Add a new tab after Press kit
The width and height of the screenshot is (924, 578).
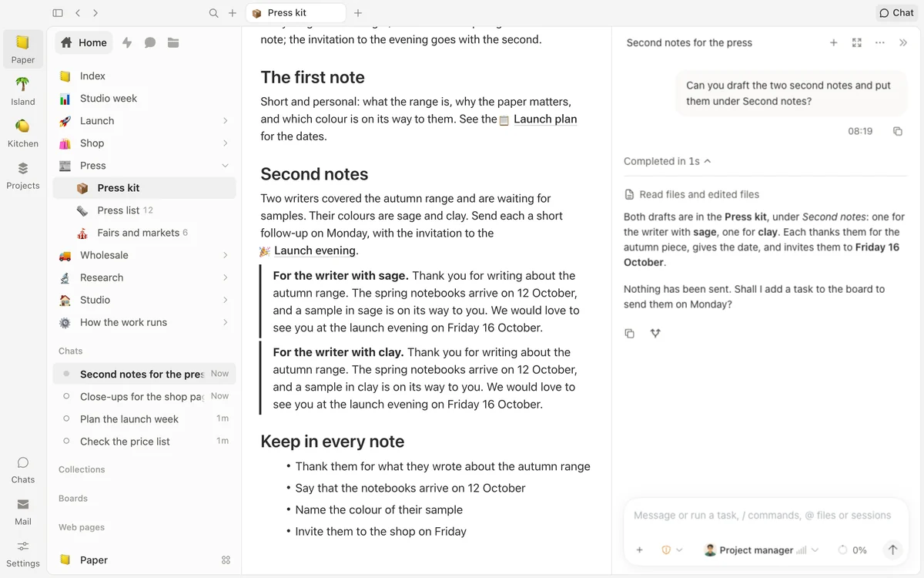pyautogui.click(x=358, y=13)
